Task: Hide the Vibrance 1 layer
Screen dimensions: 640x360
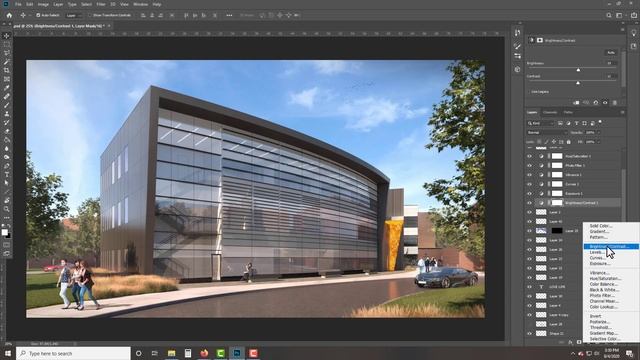Action: (529, 175)
